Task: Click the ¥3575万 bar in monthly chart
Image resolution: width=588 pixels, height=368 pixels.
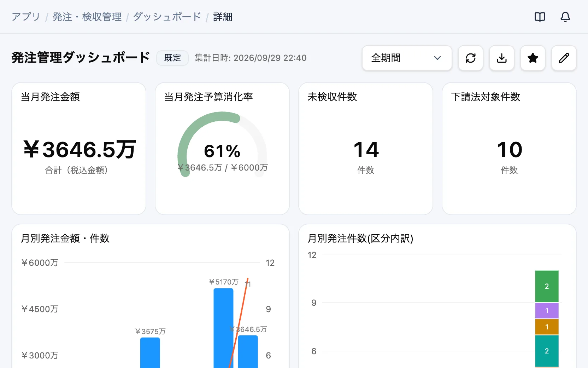Action: [x=150, y=353]
